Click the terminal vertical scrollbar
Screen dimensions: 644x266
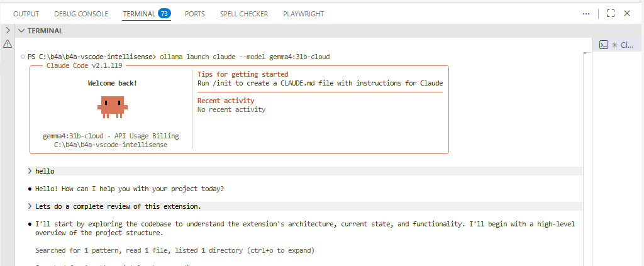(586, 159)
